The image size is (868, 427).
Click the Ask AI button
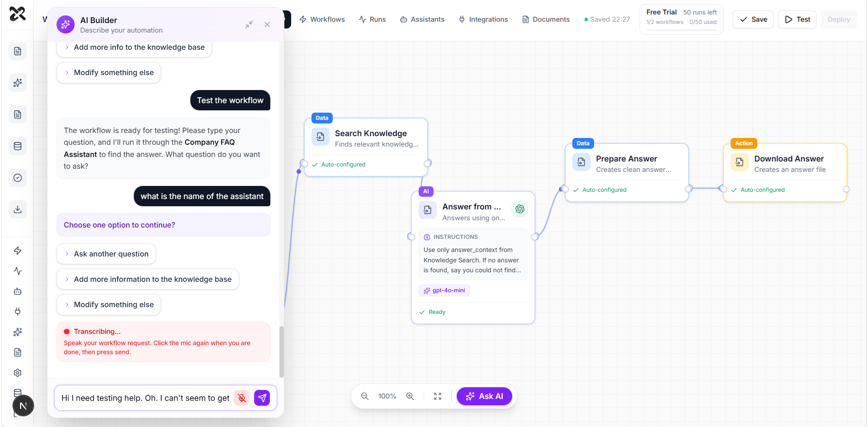pyautogui.click(x=484, y=396)
